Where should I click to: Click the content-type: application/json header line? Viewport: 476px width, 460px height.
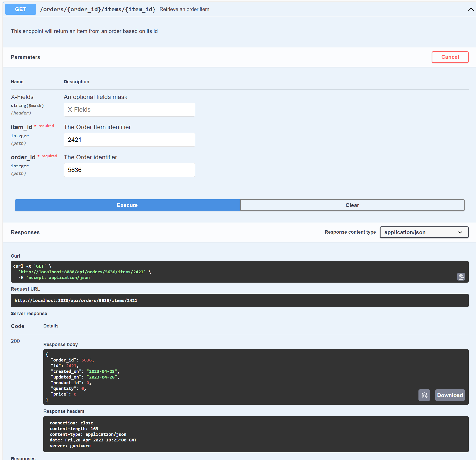click(x=88, y=434)
